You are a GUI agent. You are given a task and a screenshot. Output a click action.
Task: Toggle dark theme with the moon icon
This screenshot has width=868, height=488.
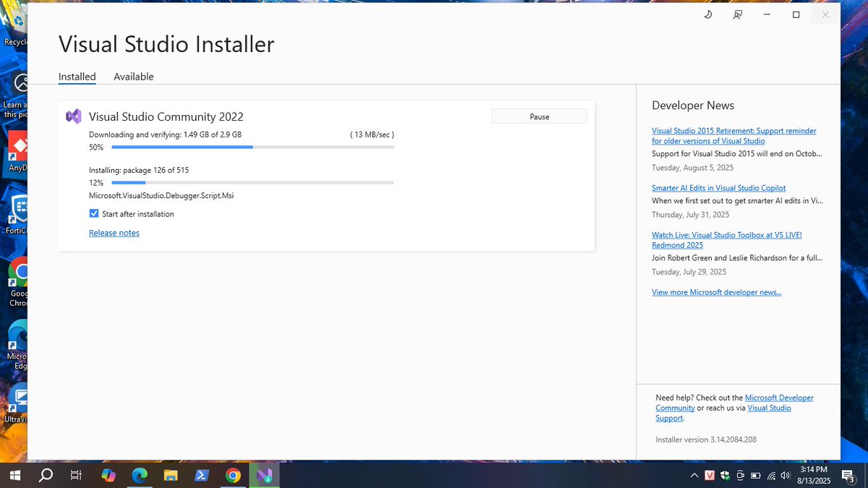click(708, 14)
